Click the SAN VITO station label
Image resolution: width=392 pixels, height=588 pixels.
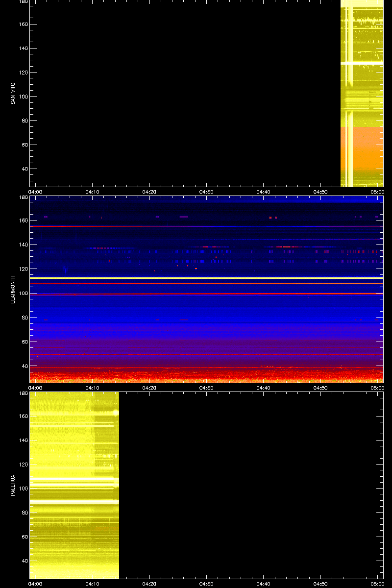pos(13,93)
